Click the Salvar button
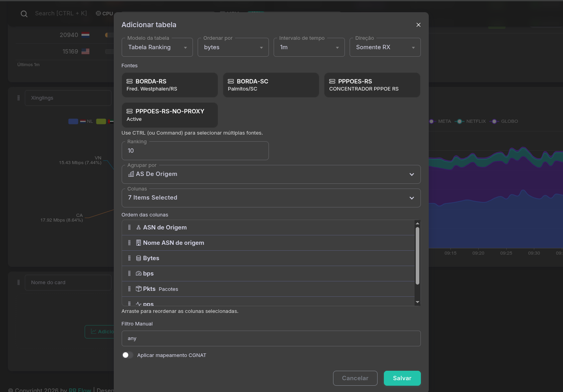The width and height of the screenshot is (563, 392). pos(402,378)
